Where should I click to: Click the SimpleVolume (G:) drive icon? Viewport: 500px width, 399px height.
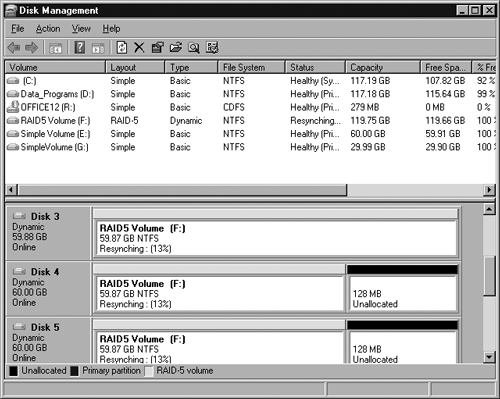pos(13,147)
